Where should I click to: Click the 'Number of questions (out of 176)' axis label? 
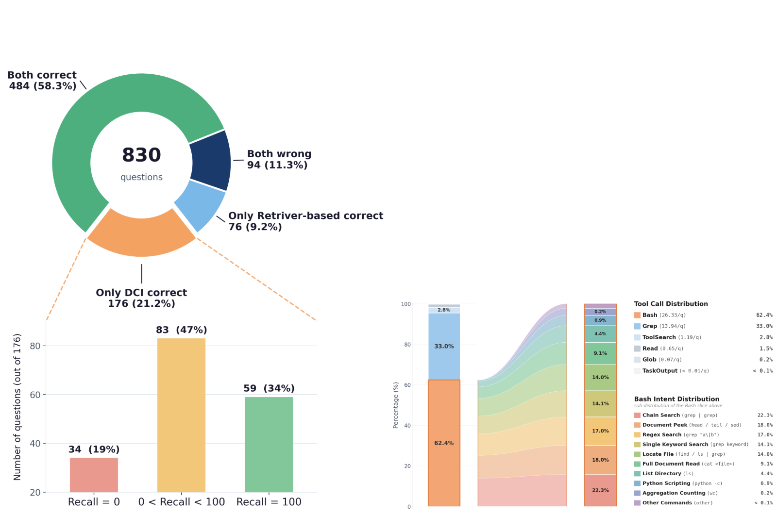(x=17, y=407)
